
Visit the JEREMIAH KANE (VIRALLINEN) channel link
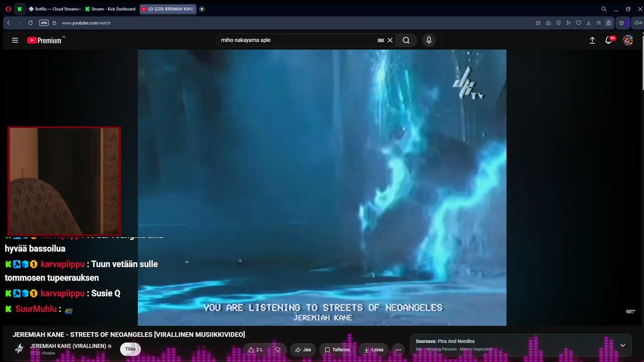(x=68, y=346)
